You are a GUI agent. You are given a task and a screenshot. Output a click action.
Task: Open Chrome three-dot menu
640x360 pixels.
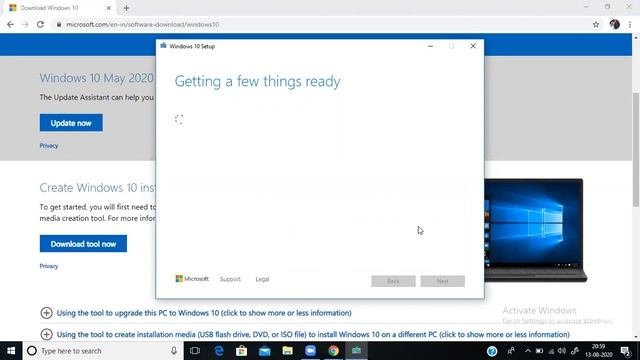click(x=630, y=24)
